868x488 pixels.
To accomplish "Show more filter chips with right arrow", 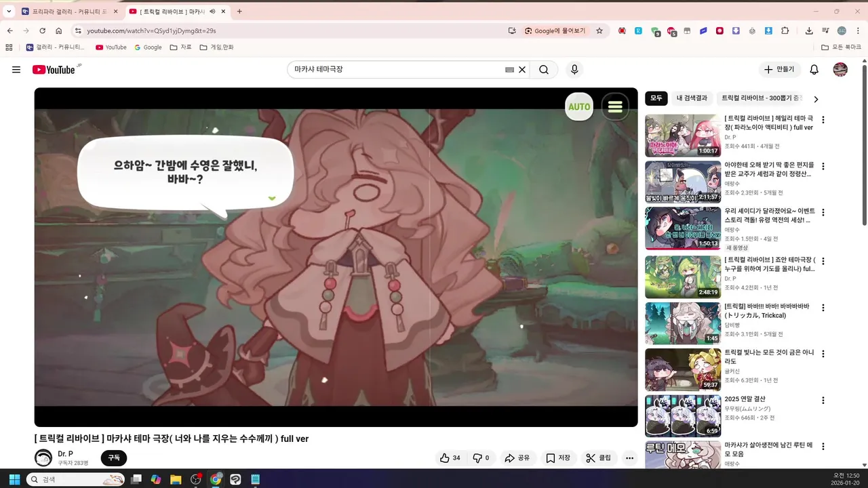I will 816,99.
